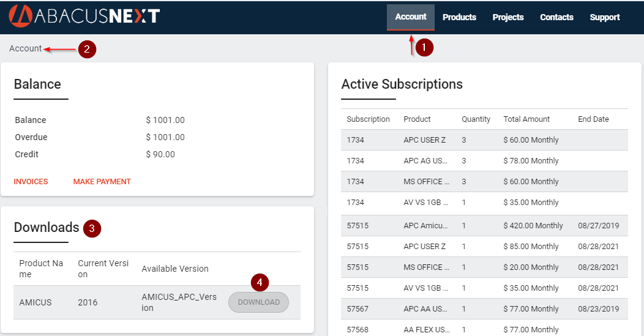Select the APC Amicu... product row
The width and height of the screenshot is (644, 336).
point(484,225)
